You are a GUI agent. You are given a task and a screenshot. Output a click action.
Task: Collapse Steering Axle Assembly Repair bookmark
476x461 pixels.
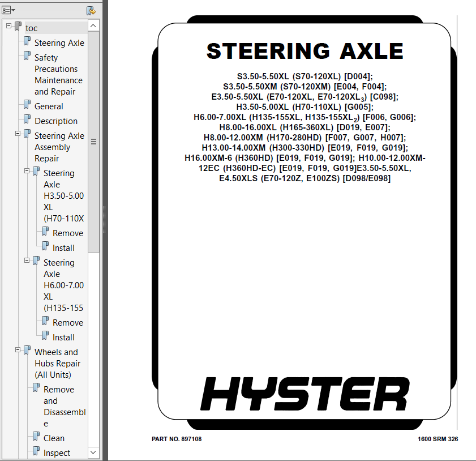[18, 134]
